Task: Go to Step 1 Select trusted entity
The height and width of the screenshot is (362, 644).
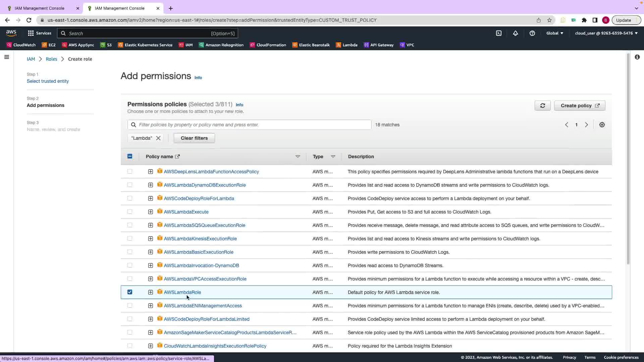Action: click(48, 81)
